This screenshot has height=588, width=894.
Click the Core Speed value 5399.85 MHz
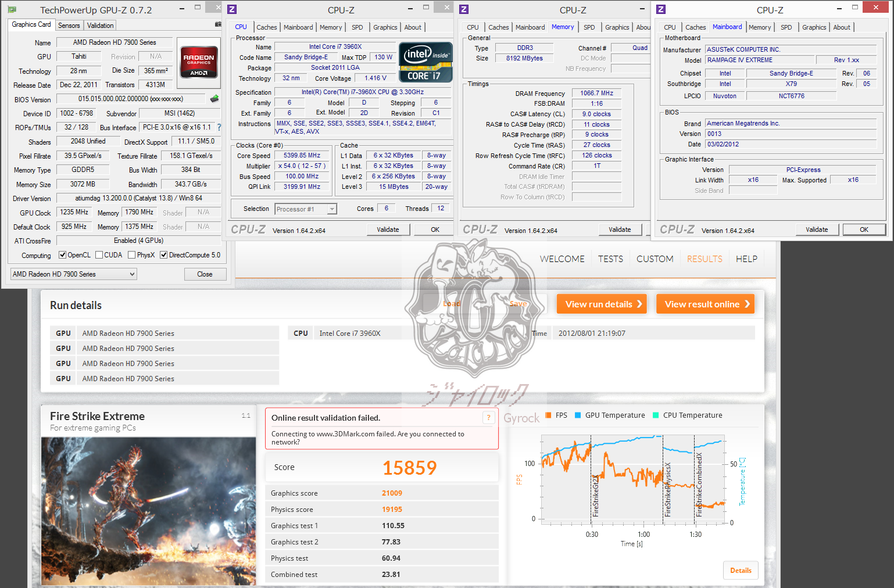(x=302, y=155)
